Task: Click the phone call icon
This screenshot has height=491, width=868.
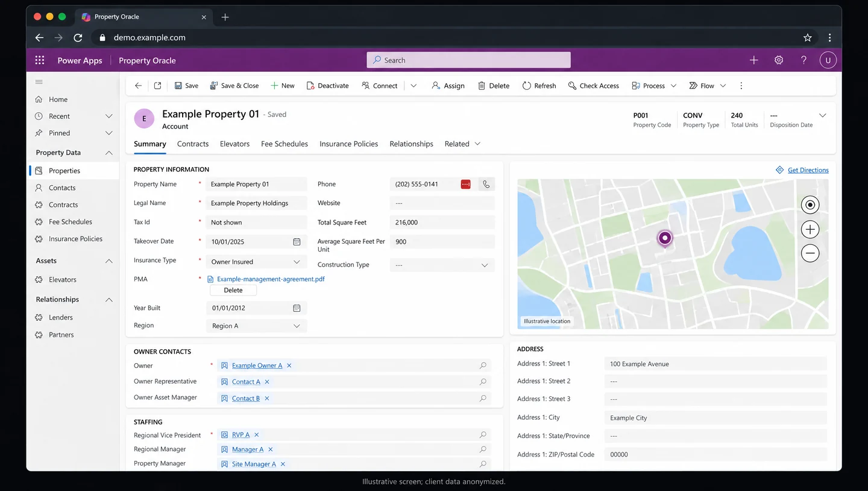Action: [x=486, y=184]
